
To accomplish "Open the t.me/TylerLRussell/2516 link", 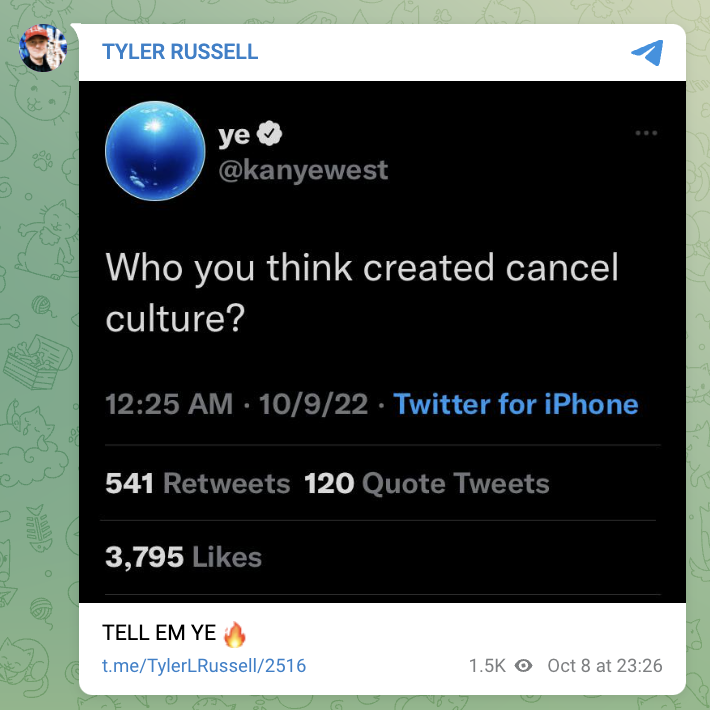I will [x=204, y=665].
